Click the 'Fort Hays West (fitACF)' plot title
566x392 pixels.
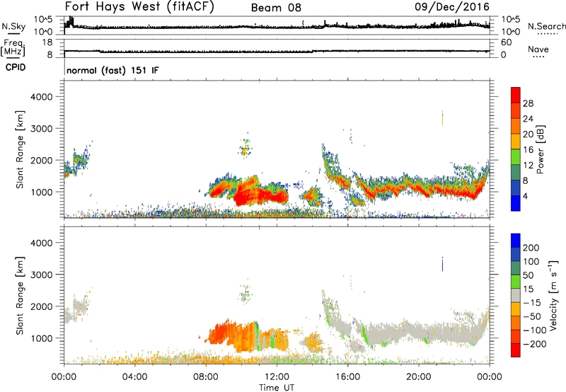click(x=139, y=6)
